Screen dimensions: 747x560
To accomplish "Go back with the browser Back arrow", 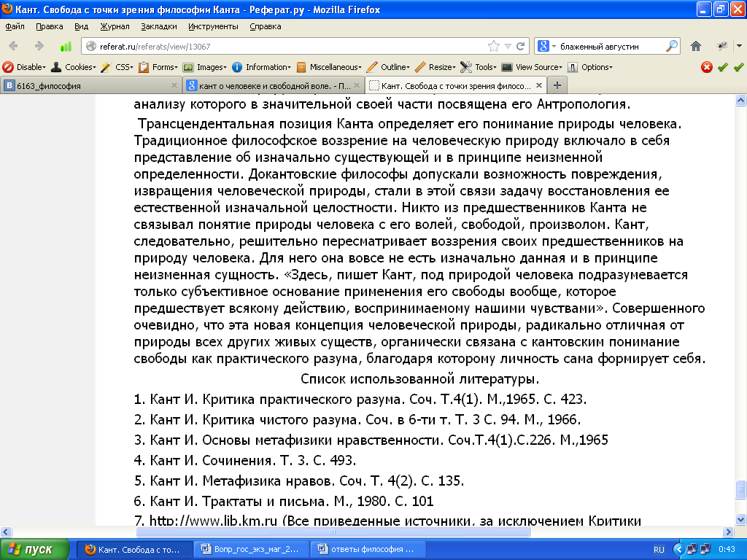I will [13, 46].
